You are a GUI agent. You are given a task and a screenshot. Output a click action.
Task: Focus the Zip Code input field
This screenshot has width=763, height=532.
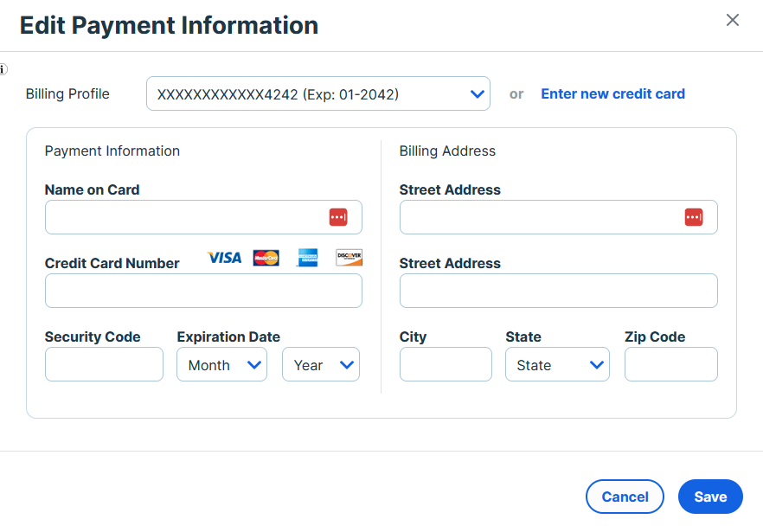pos(670,365)
